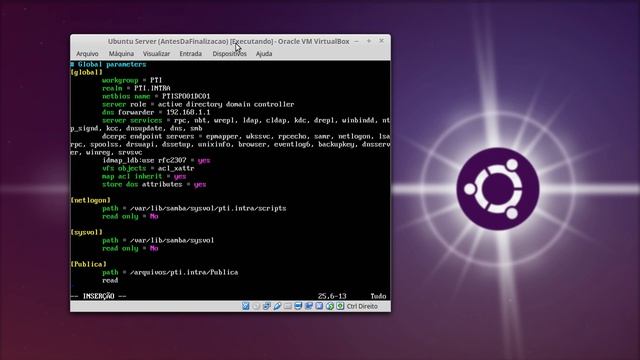
Task: Click the 'Tudo' scroll indicator in vim
Action: pyautogui.click(x=378, y=296)
